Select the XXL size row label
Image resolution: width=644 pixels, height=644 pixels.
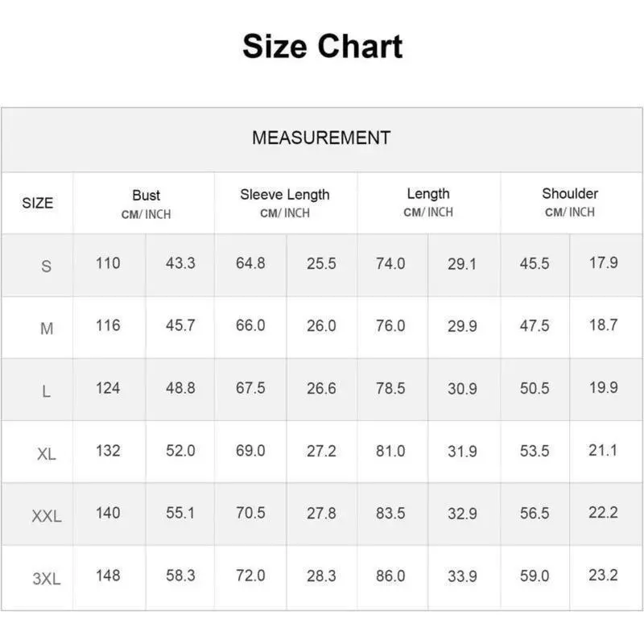pyautogui.click(x=46, y=517)
